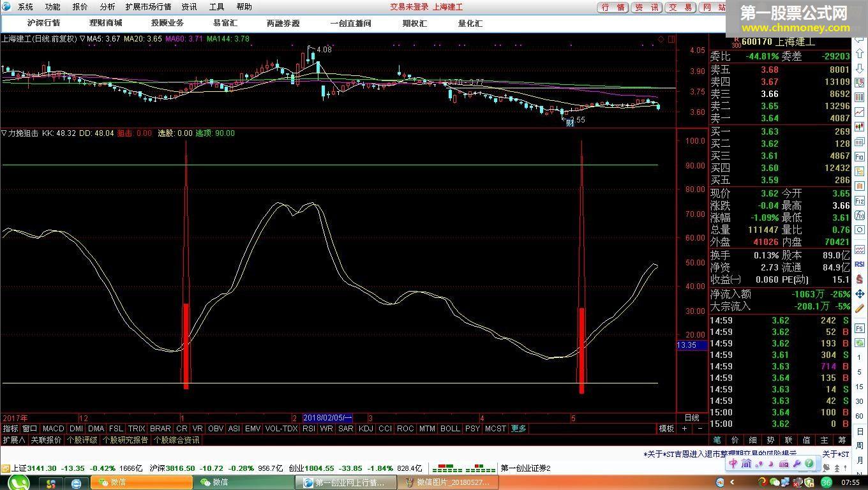Select the MACD indicator tab
Viewport: 868px width, 490px height.
point(54,429)
